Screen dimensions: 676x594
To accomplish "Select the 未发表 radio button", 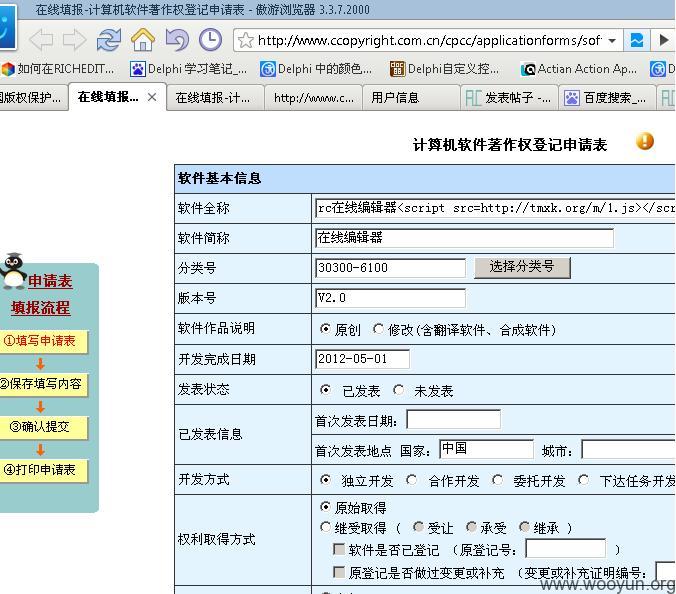I will point(398,390).
